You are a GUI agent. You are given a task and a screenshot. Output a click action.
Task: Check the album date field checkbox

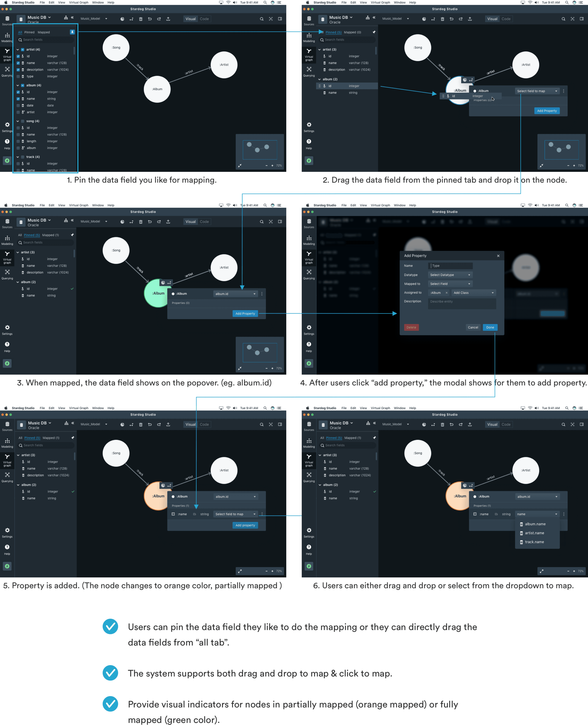pyautogui.click(x=18, y=105)
